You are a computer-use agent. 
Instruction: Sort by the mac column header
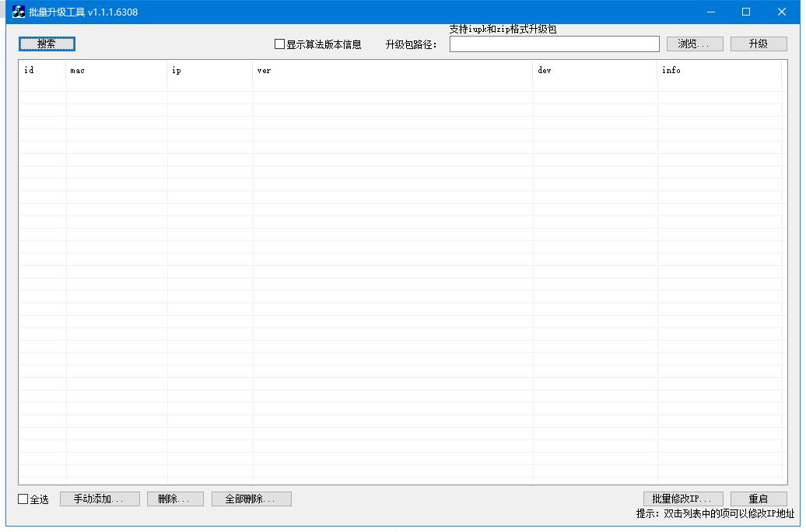click(117, 71)
